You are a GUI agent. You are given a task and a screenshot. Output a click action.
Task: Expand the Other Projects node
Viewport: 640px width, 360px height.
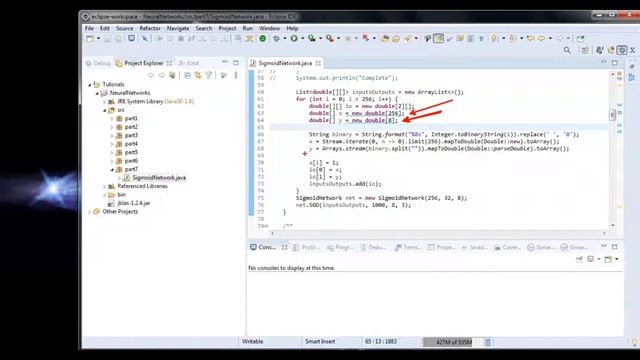(90, 212)
